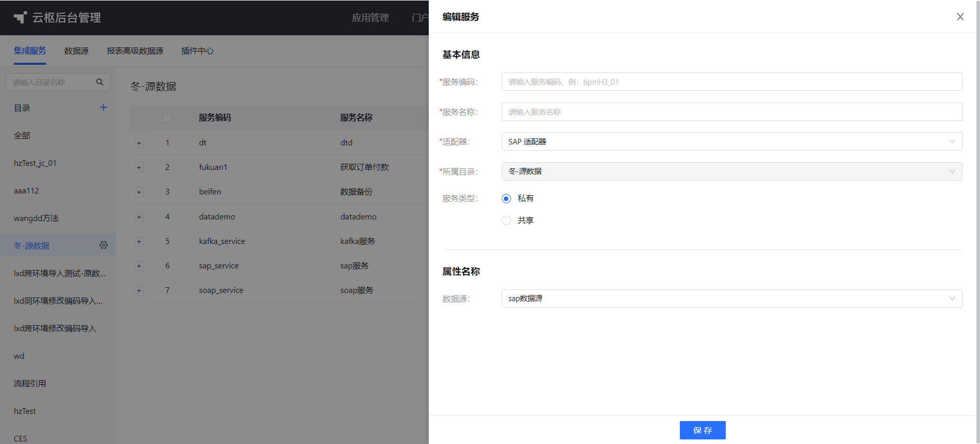
Task: Click the panel's vertical scrollbar
Action: (x=978, y=222)
